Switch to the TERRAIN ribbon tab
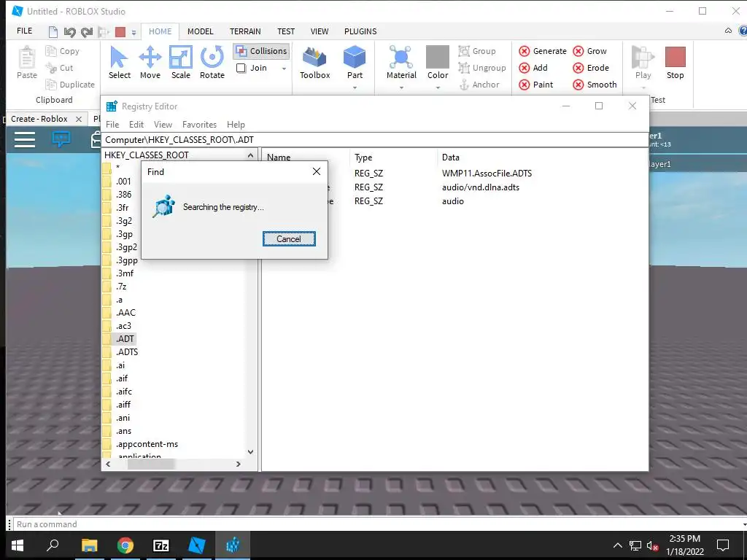 coord(245,31)
